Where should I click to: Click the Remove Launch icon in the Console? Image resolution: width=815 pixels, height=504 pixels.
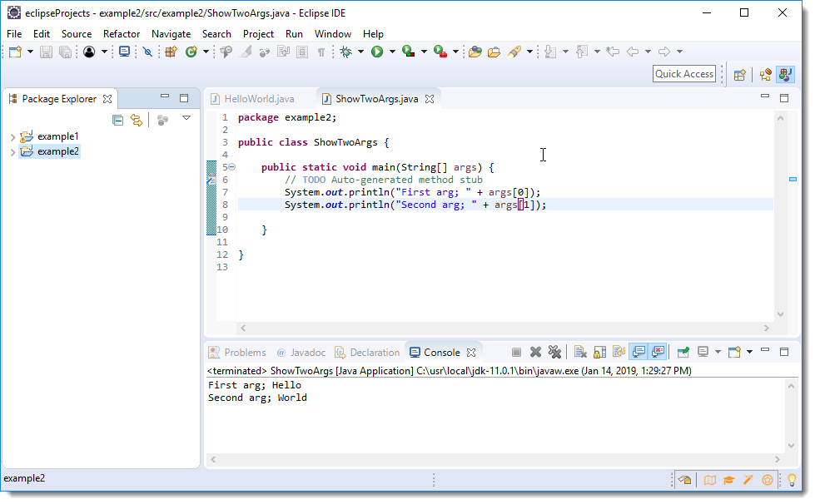(x=535, y=352)
